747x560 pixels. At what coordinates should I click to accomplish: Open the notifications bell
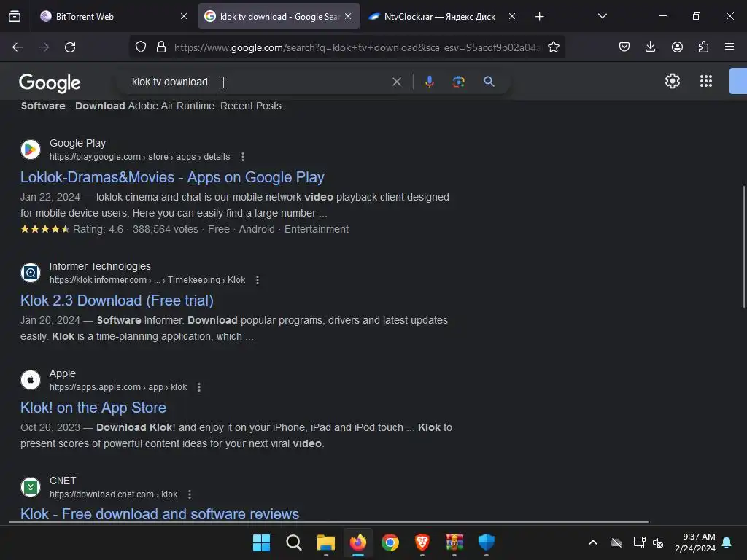727,542
